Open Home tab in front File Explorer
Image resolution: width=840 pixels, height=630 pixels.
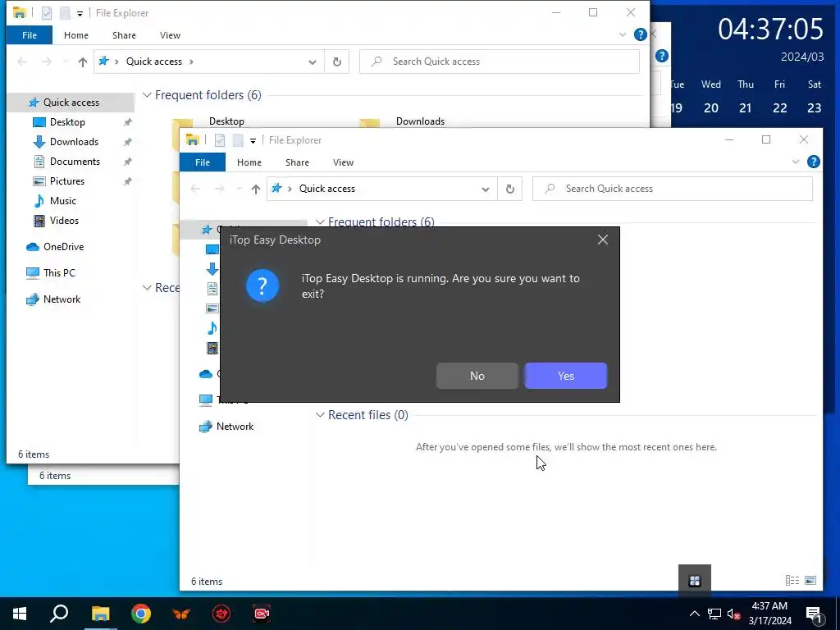point(249,162)
